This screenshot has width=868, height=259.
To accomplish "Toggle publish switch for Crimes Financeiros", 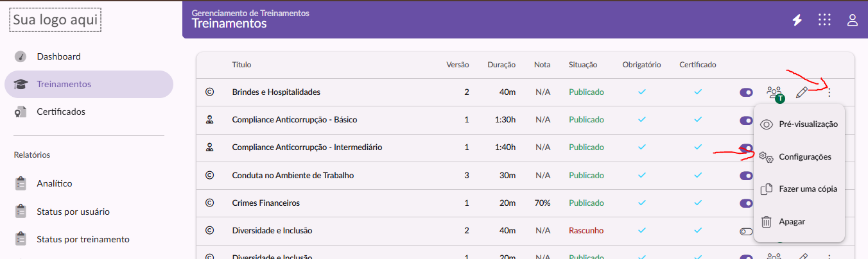I will coord(746,203).
